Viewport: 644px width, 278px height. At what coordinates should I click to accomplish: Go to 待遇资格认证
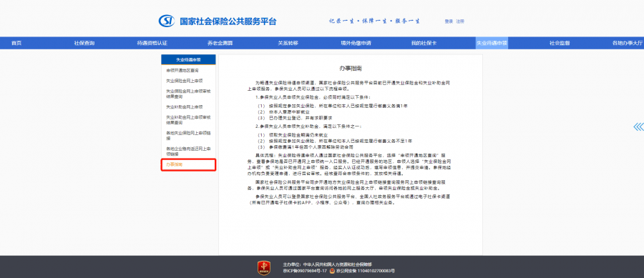(152, 43)
